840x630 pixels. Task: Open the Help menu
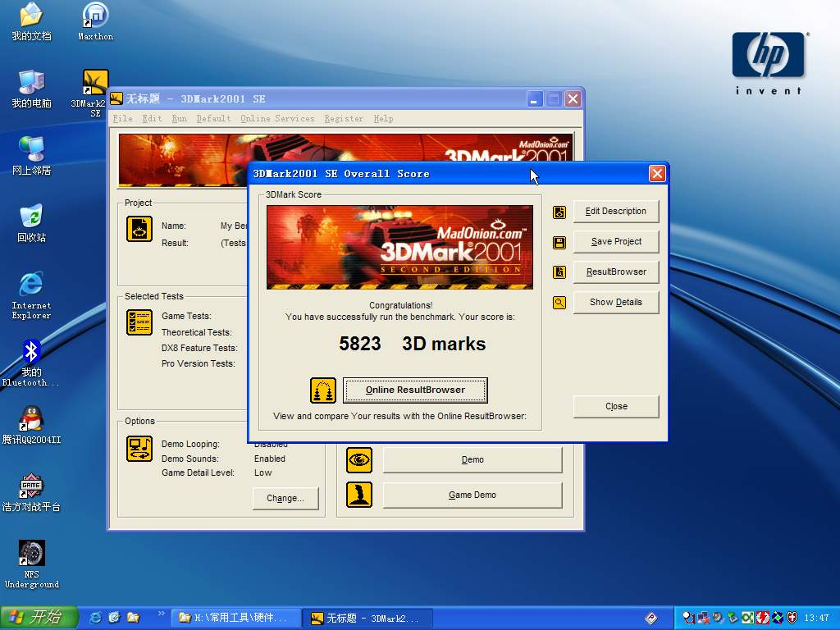(384, 118)
